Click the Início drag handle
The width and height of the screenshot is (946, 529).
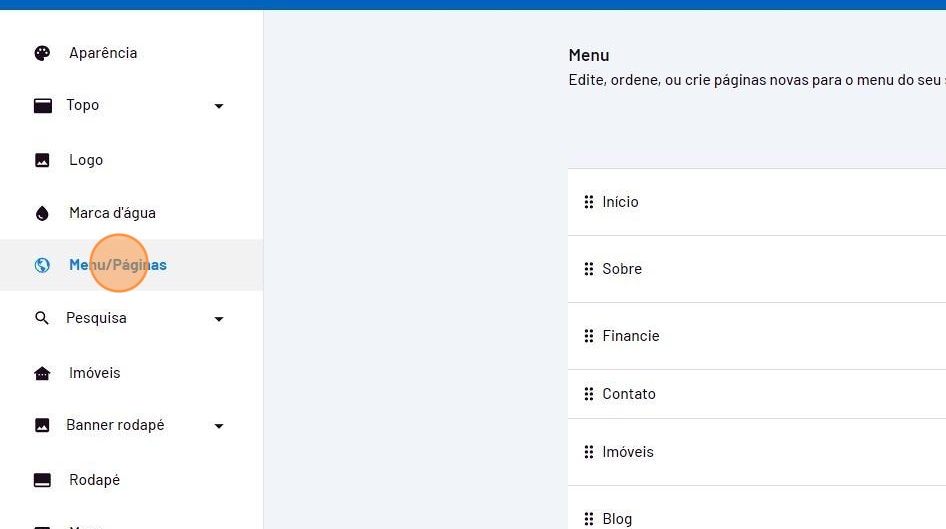point(588,202)
